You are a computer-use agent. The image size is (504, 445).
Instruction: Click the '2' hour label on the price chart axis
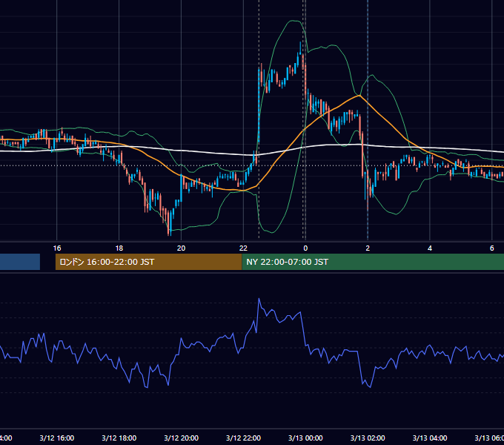pyautogui.click(x=368, y=248)
